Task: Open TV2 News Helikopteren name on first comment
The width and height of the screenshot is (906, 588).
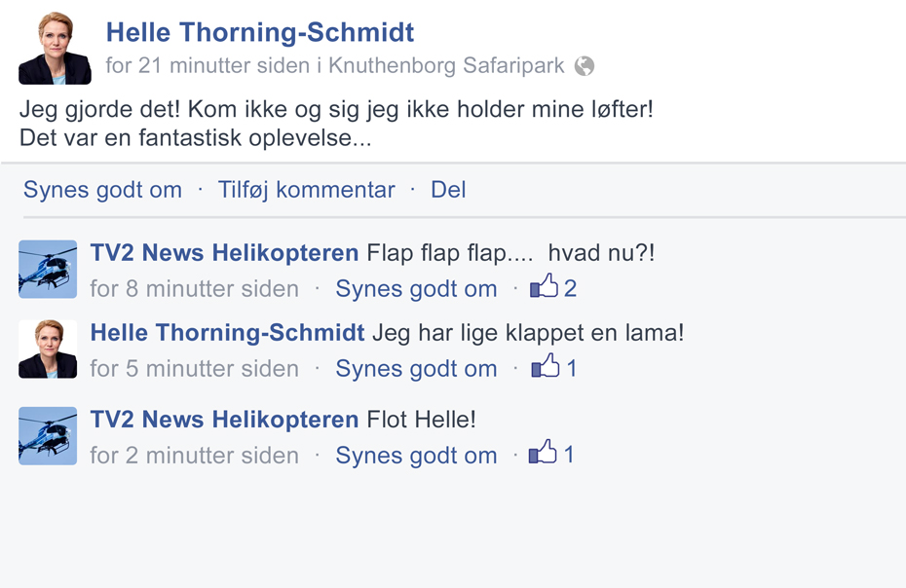Action: click(x=225, y=253)
